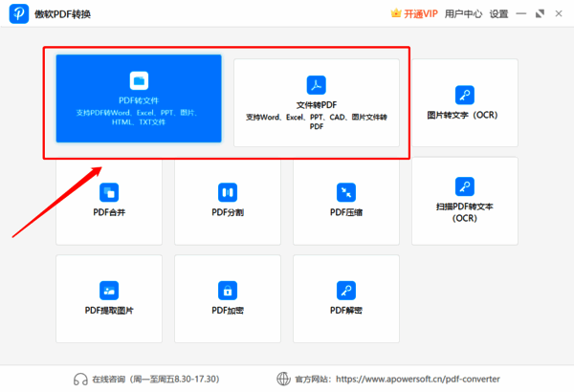
Task: Select the 图片转文字 (OCR) icon
Action: pos(465,95)
